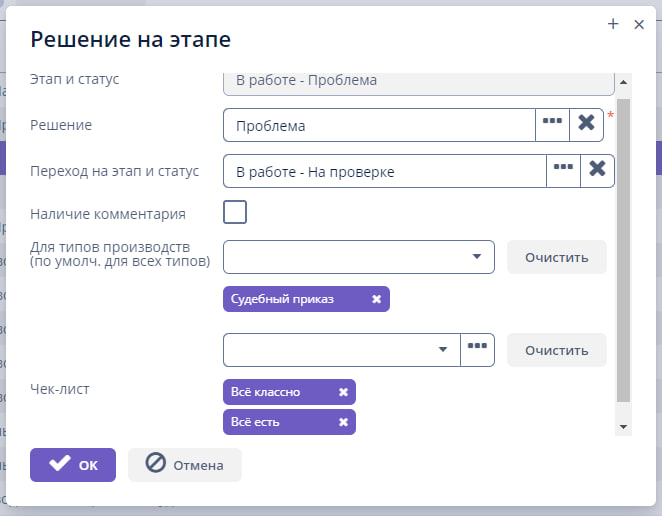Remove the Всё есть checklist tag
Image resolution: width=662 pixels, height=516 pixels.
(x=343, y=422)
